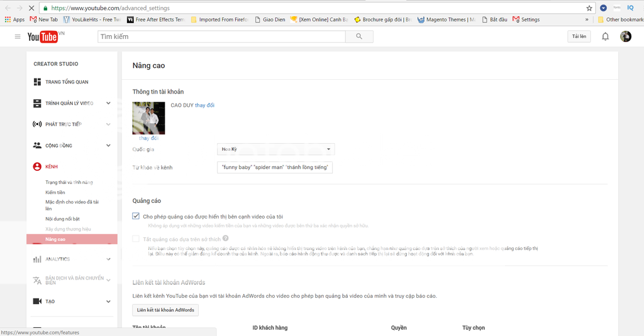Screen dimensions: 644x336
Task: Click the channel keywords input field
Action: click(x=274, y=168)
